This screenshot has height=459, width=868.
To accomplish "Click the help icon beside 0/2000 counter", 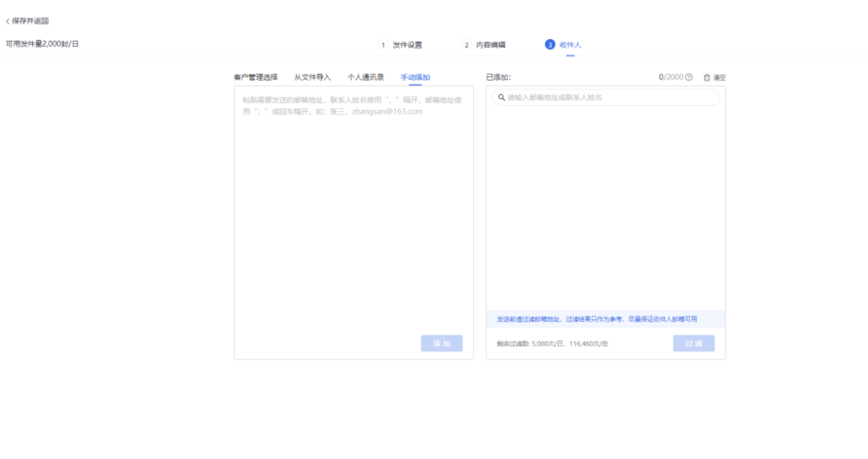I will pos(689,77).
